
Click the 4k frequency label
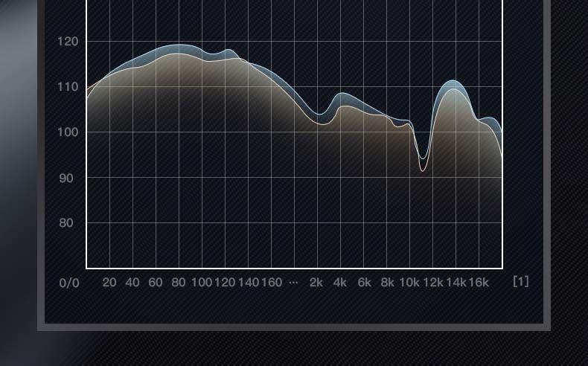(340, 283)
